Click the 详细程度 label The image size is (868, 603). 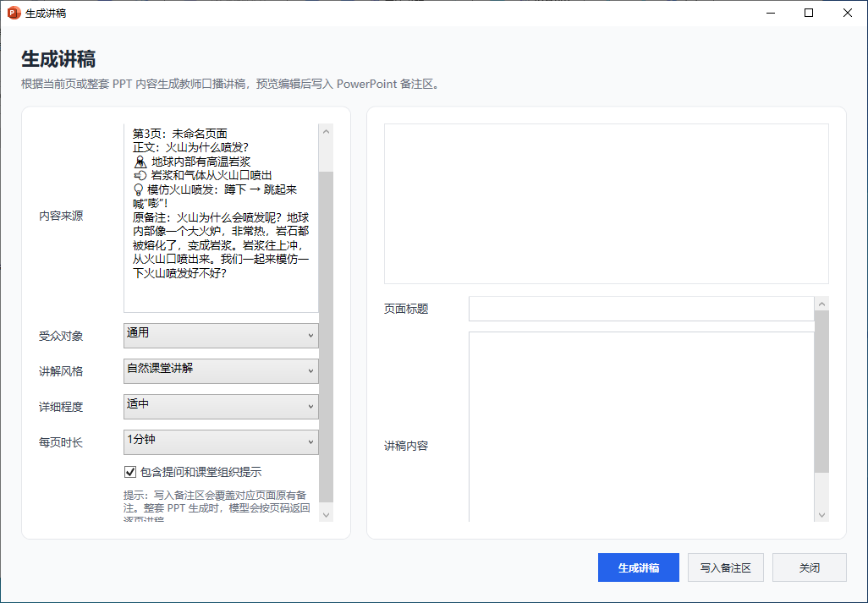61,407
